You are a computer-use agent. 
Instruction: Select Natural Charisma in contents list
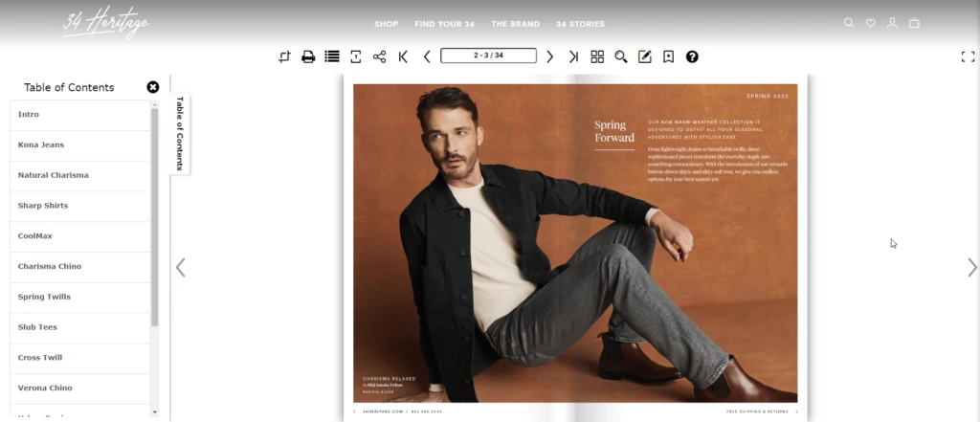coord(80,176)
